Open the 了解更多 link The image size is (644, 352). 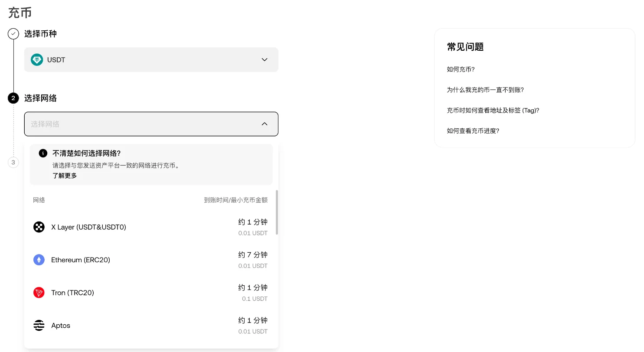pos(65,176)
